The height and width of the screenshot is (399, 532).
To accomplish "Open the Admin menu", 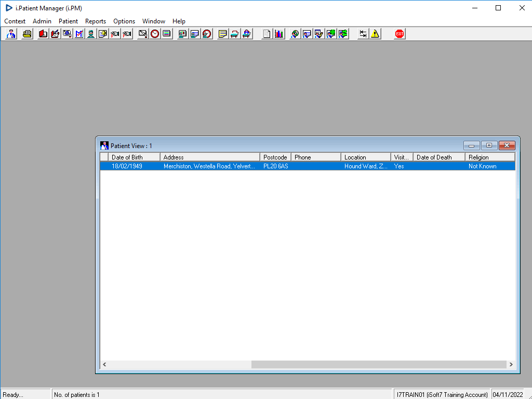I will pyautogui.click(x=42, y=21).
